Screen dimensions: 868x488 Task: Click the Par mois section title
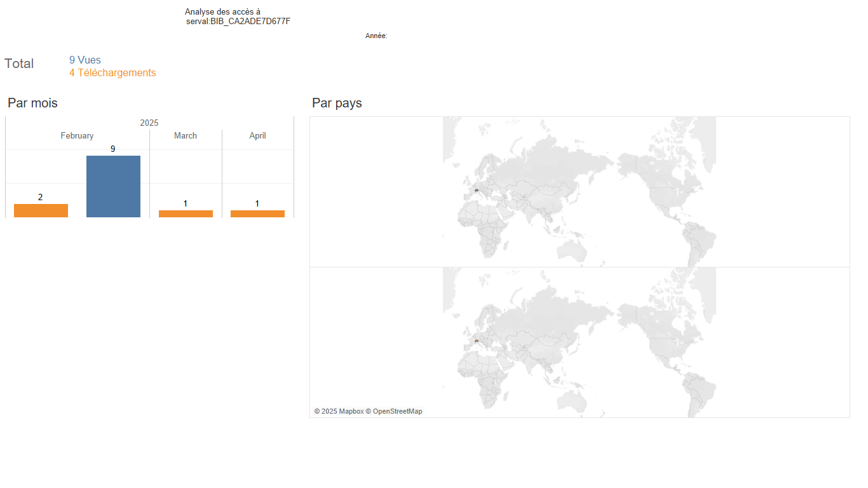pos(32,103)
